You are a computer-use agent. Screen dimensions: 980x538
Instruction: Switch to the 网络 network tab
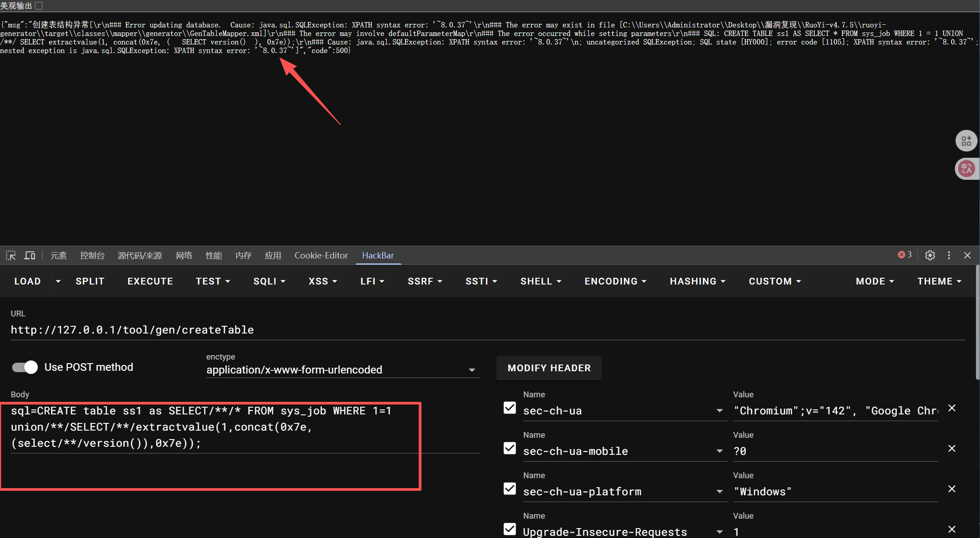184,255
